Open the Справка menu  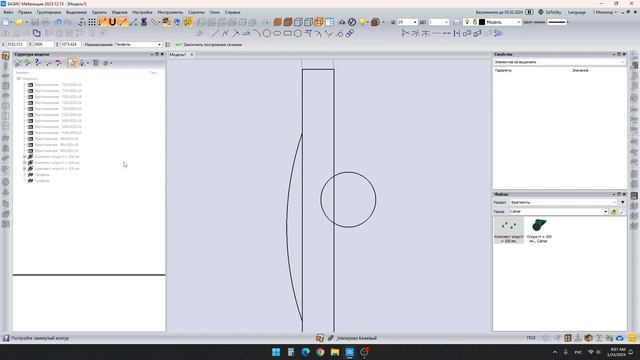point(233,12)
